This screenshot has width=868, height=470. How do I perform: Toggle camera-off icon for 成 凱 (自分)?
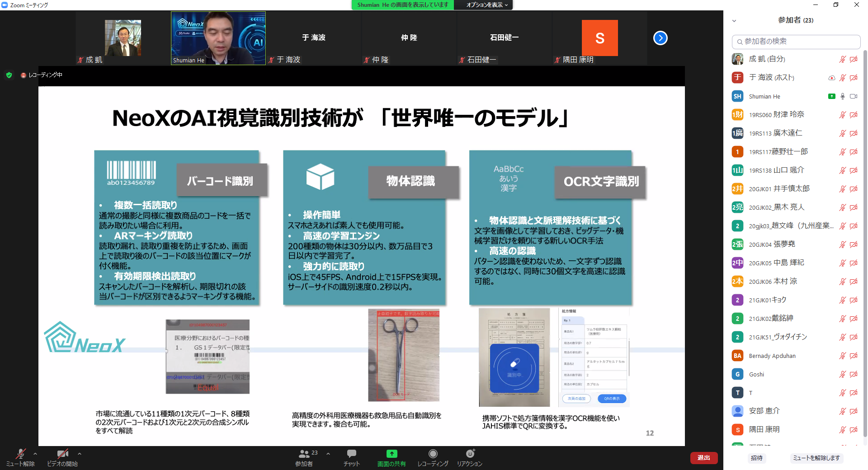pyautogui.click(x=854, y=59)
